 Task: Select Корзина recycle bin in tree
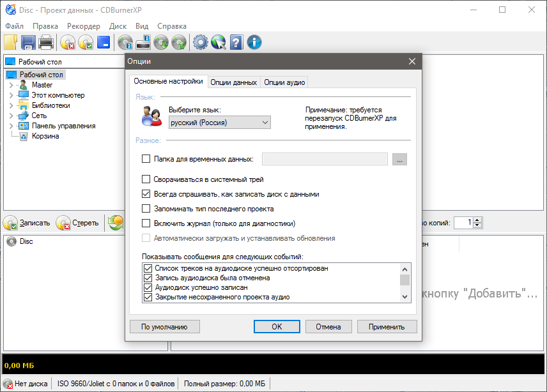[45, 136]
